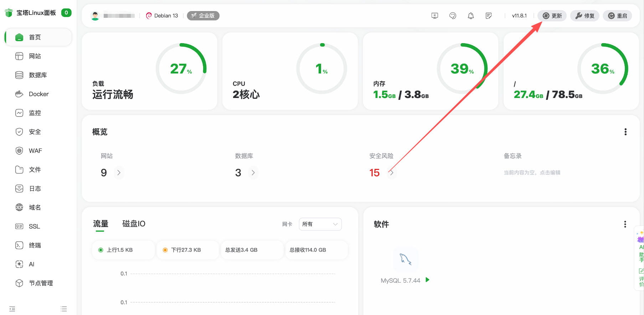
Task: Click the 更新 update button
Action: click(x=552, y=16)
